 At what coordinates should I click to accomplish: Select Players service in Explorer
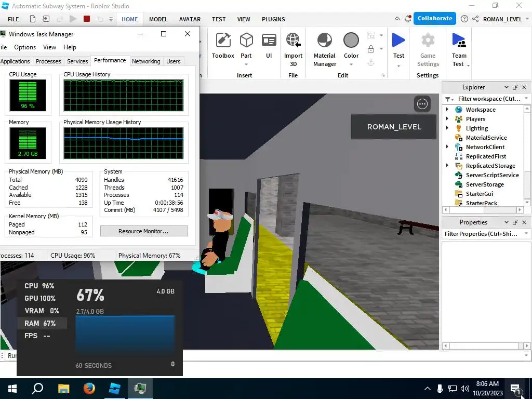(x=475, y=119)
